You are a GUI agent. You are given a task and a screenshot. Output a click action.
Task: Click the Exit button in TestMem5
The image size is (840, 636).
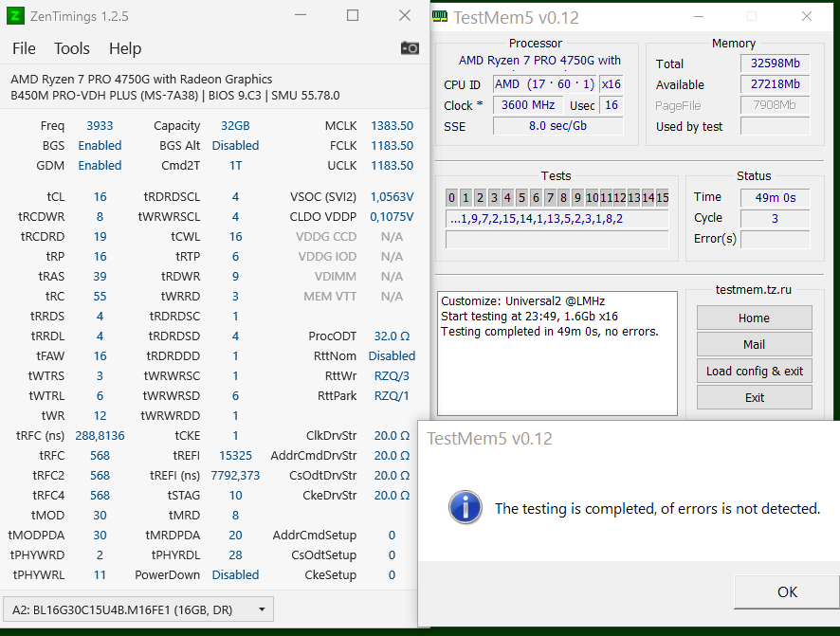click(755, 398)
